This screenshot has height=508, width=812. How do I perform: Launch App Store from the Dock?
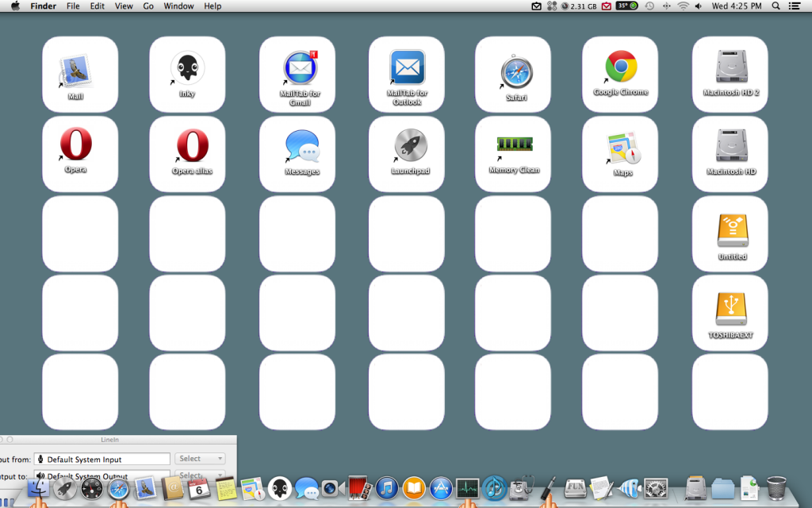[x=441, y=488]
